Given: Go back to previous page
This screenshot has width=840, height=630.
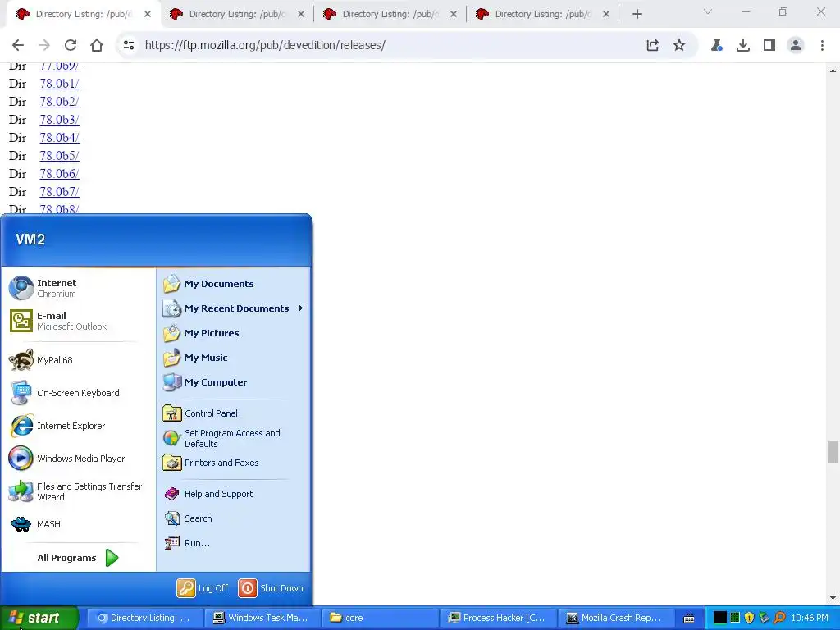Looking at the screenshot, I should click(x=18, y=45).
